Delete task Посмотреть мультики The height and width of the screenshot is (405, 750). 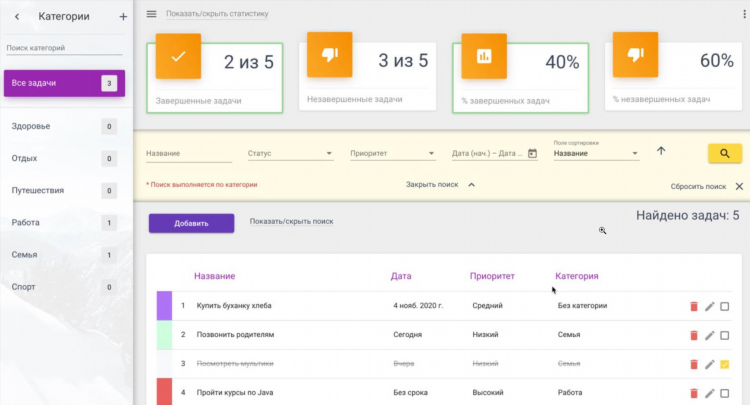pos(694,364)
